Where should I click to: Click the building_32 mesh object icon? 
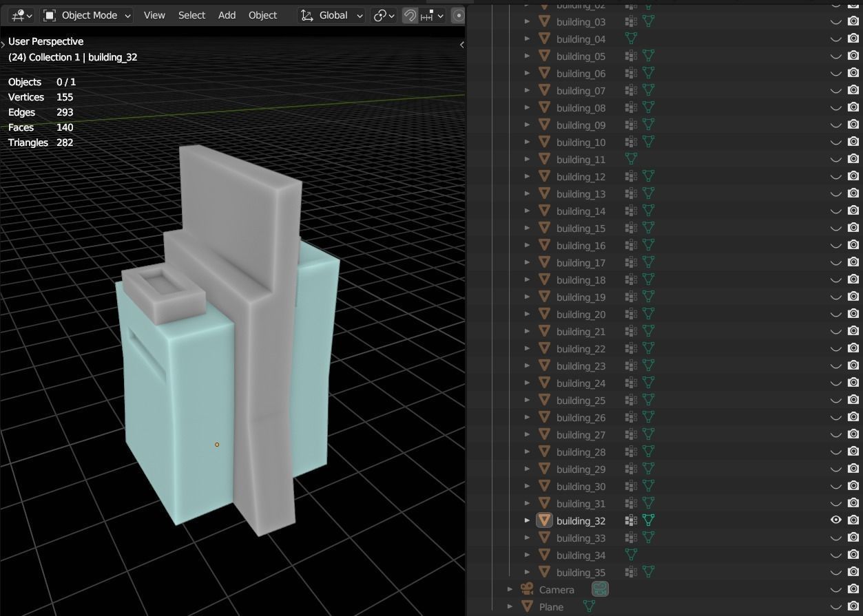click(x=545, y=520)
